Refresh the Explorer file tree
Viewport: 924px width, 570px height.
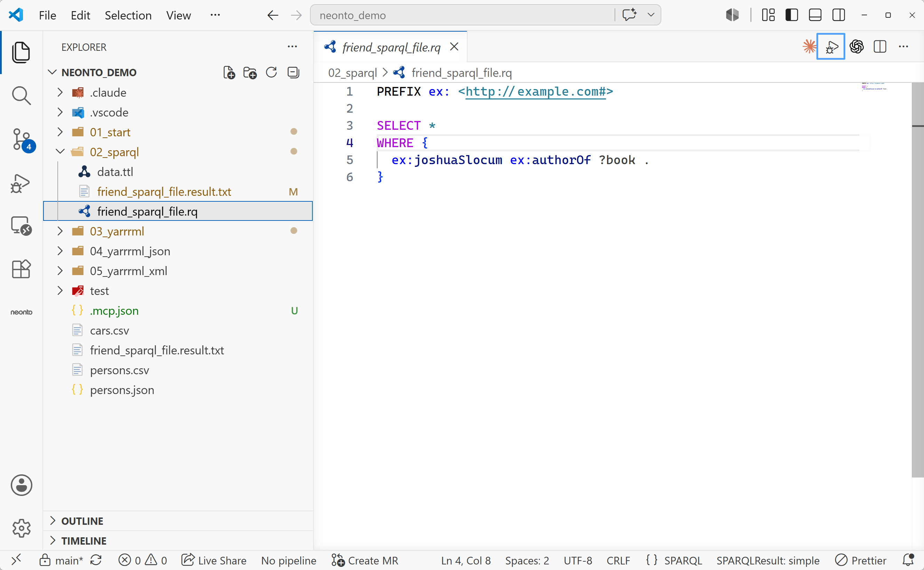click(x=271, y=72)
